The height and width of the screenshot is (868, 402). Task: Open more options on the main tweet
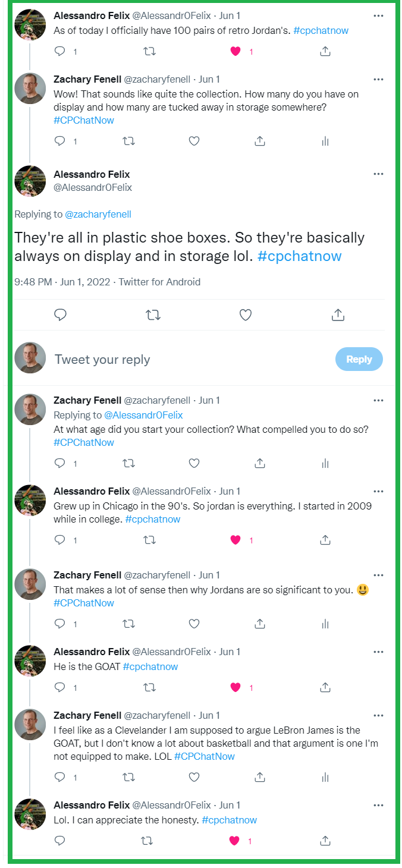coord(378,174)
